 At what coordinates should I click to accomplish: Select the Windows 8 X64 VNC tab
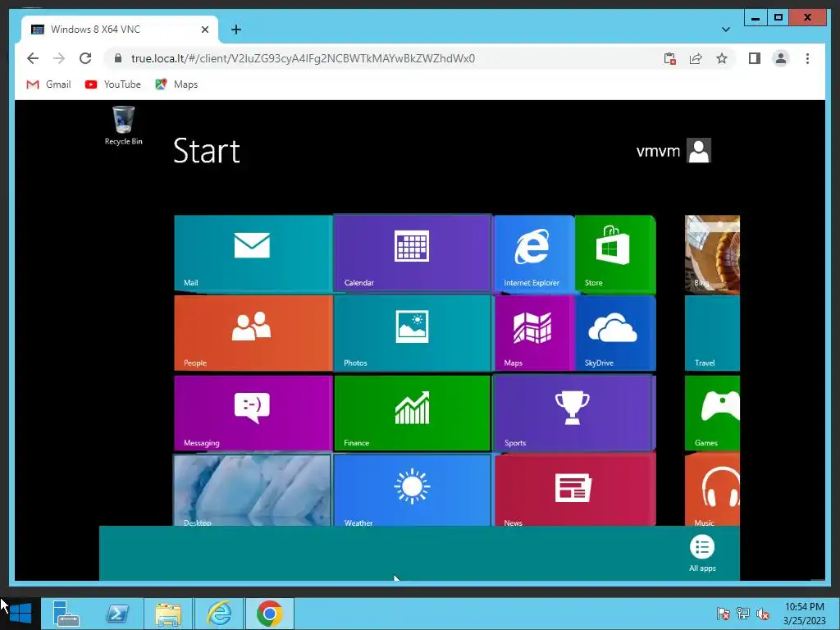pos(119,30)
